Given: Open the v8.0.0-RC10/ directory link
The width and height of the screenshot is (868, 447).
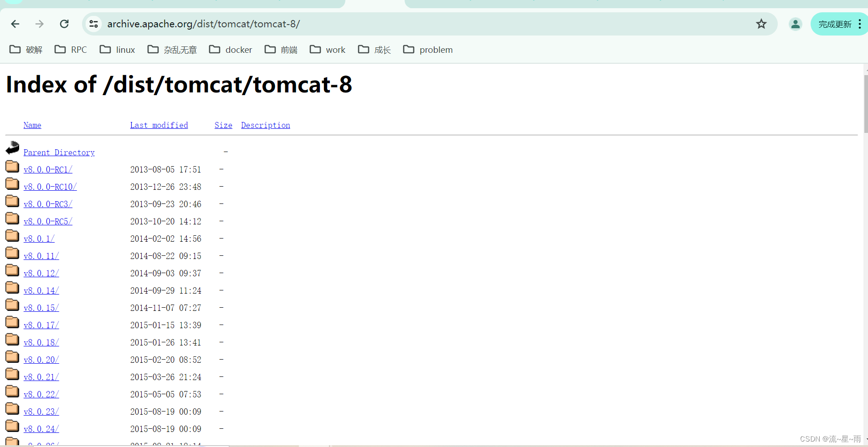Looking at the screenshot, I should (50, 187).
